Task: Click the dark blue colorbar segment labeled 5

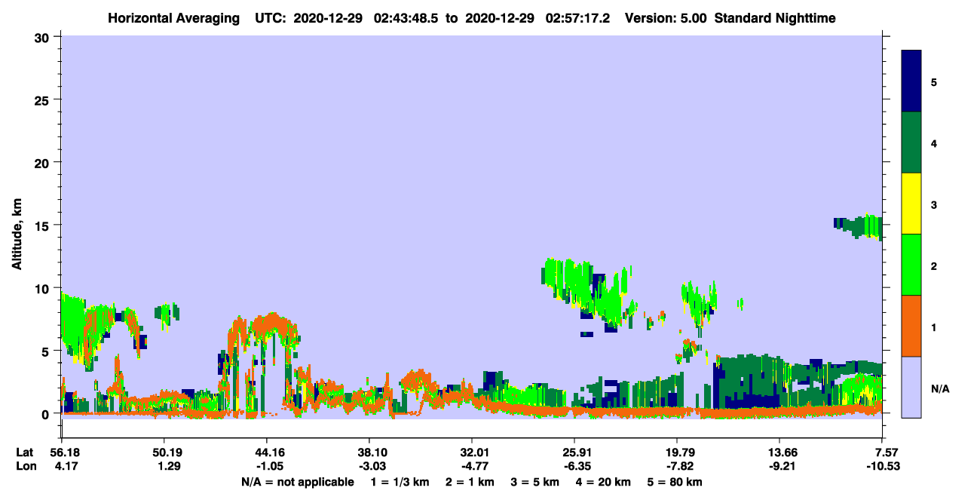Action: click(911, 81)
